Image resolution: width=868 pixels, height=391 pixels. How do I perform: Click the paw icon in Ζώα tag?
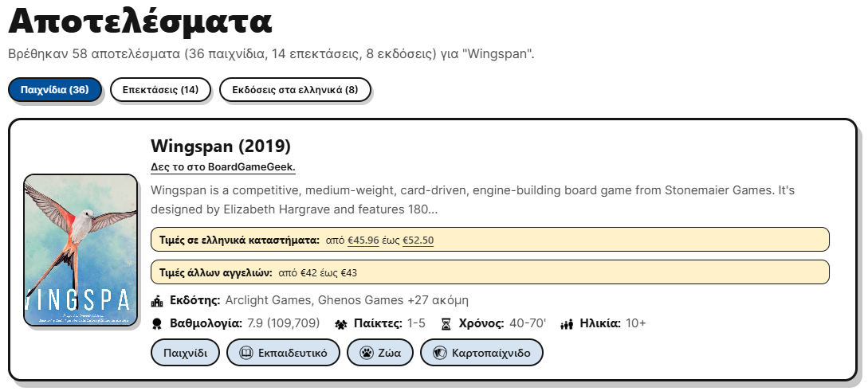point(366,352)
